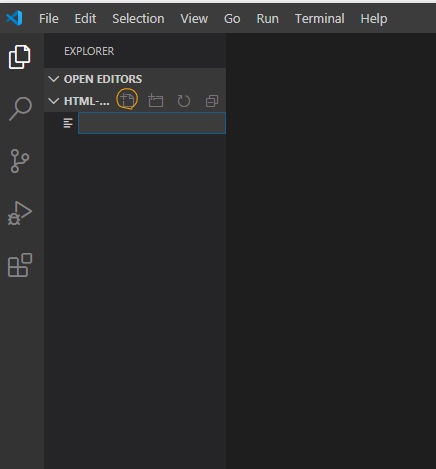
Task: Refresh the Explorer file list
Action: pyautogui.click(x=184, y=101)
